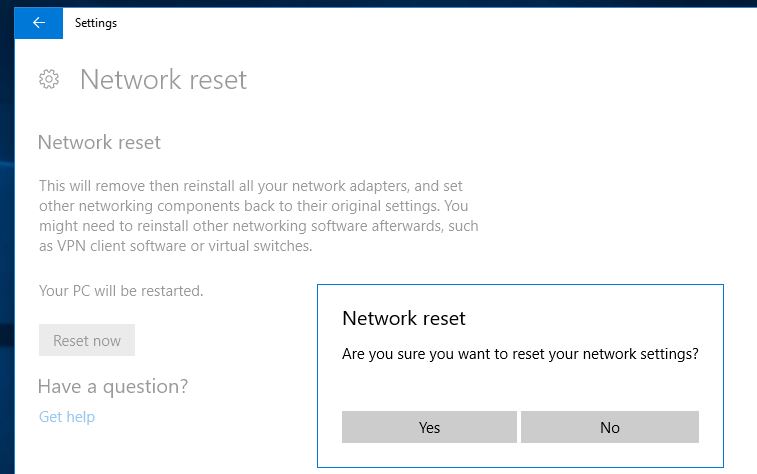Image resolution: width=757 pixels, height=474 pixels.
Task: Click the desktop strip left of Settings window
Action: 6,250
